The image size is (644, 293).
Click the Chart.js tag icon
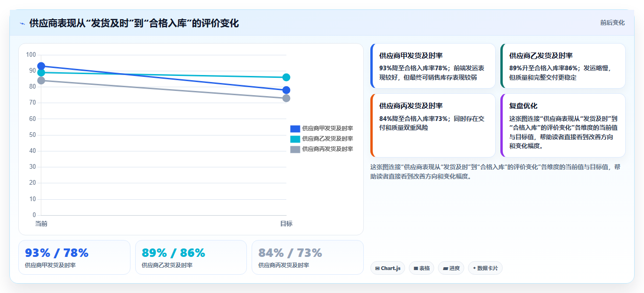[x=377, y=268]
